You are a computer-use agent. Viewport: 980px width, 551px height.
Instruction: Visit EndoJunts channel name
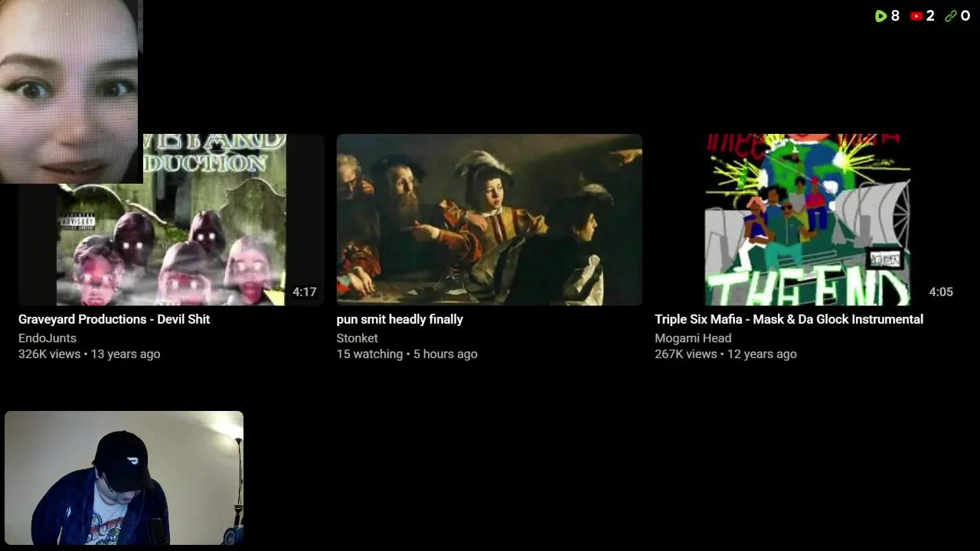[x=47, y=338]
